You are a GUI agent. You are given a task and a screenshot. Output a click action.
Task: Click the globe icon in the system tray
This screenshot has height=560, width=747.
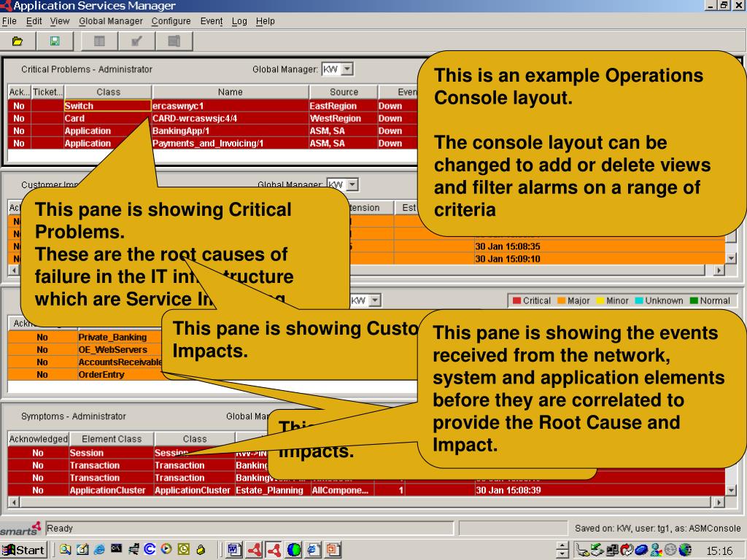click(686, 550)
